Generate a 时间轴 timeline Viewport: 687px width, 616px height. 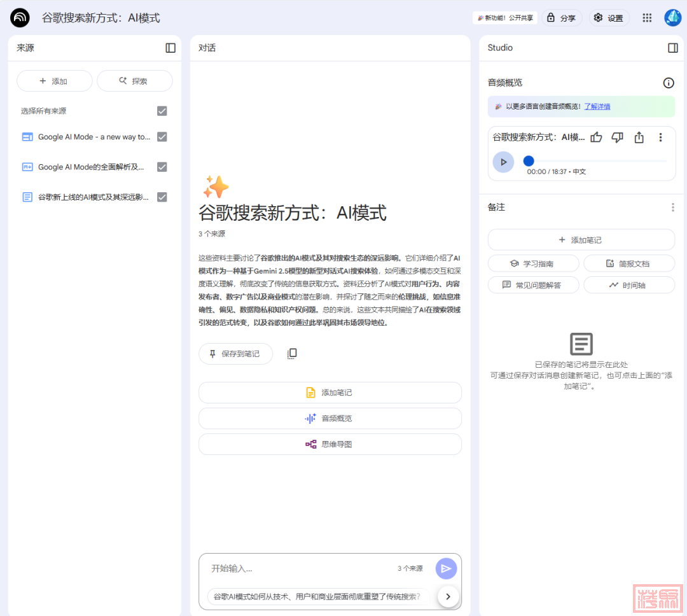629,286
